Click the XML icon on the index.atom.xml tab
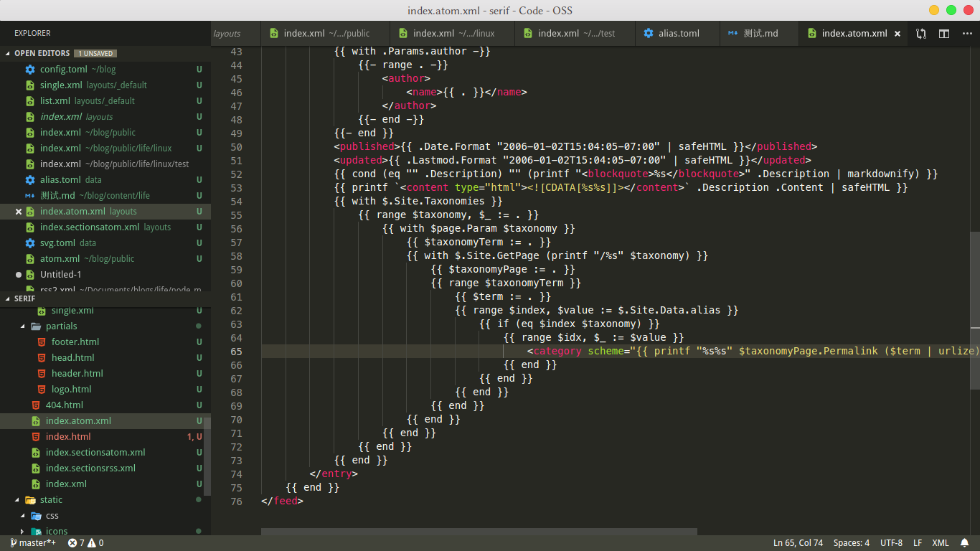The width and height of the screenshot is (980, 551). [812, 34]
